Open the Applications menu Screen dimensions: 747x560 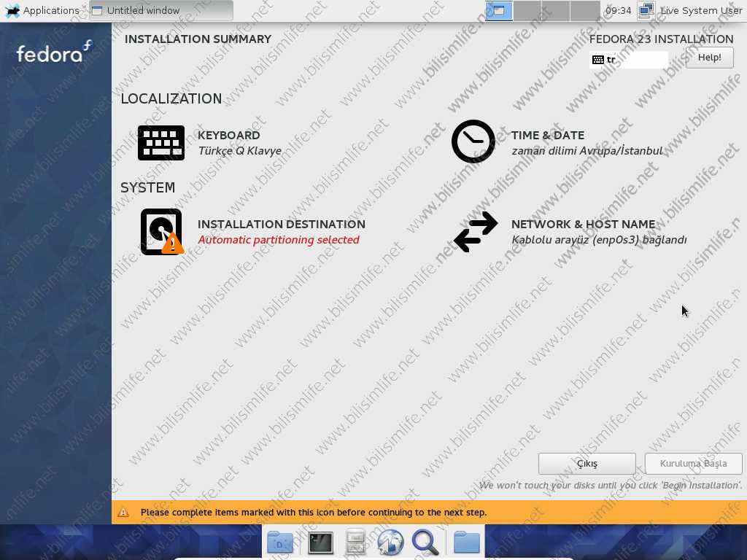point(42,10)
